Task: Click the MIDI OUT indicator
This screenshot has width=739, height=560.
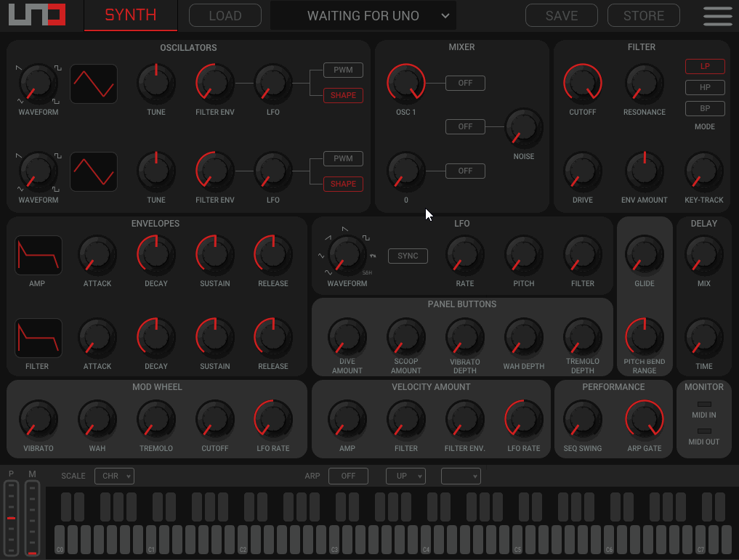Action: 703,431
